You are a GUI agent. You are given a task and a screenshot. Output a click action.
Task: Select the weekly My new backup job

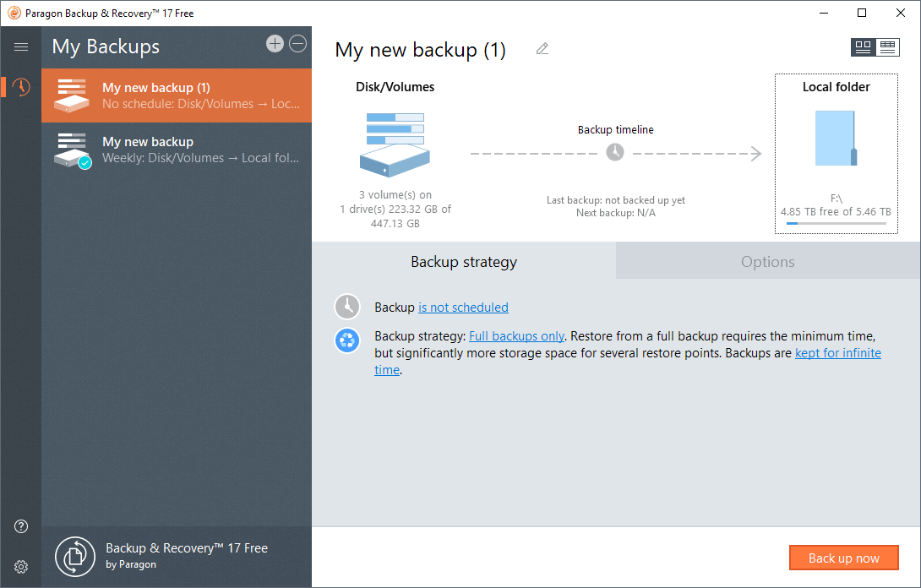177,150
